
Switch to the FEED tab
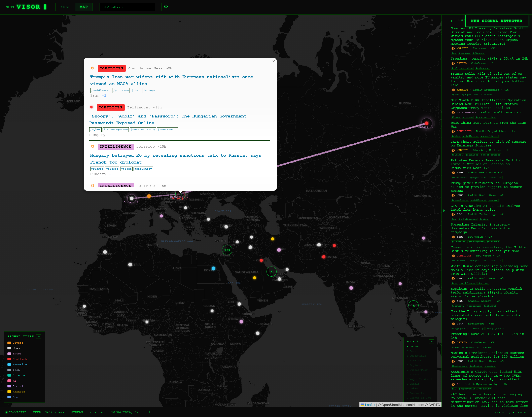[65, 7]
